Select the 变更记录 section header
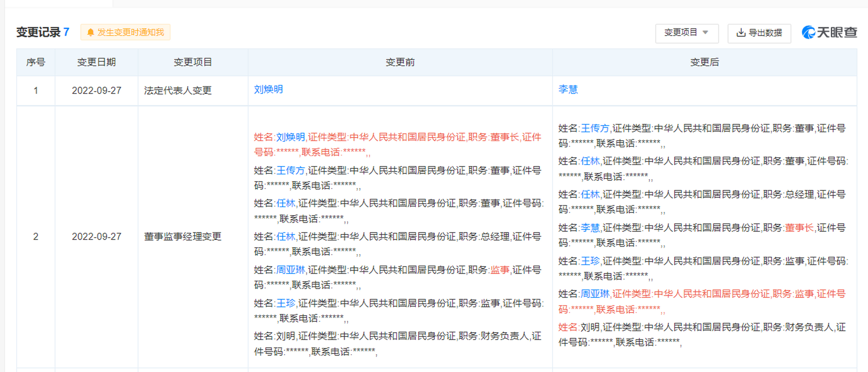868x372 pixels. [39, 32]
